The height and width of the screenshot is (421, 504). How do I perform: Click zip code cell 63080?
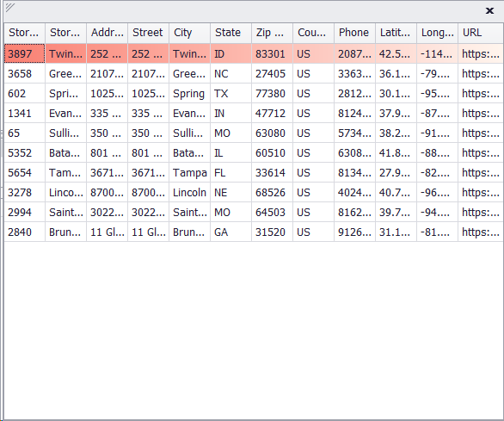272,133
